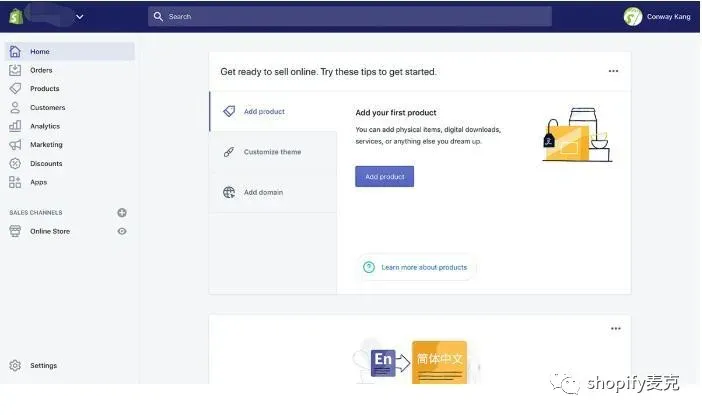This screenshot has width=702, height=415.
Task: Open the getting started card options menu
Action: [613, 71]
